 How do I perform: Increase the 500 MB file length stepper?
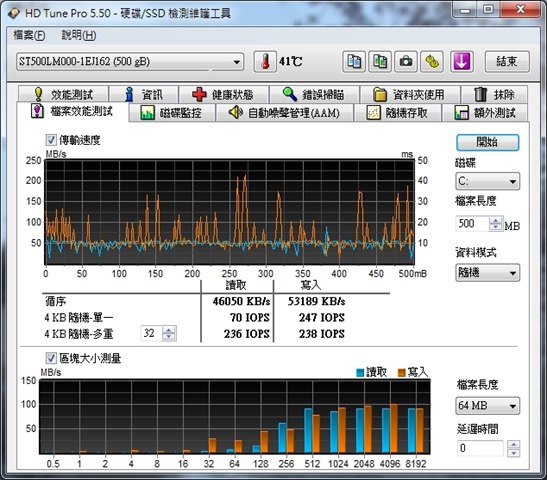point(496,220)
